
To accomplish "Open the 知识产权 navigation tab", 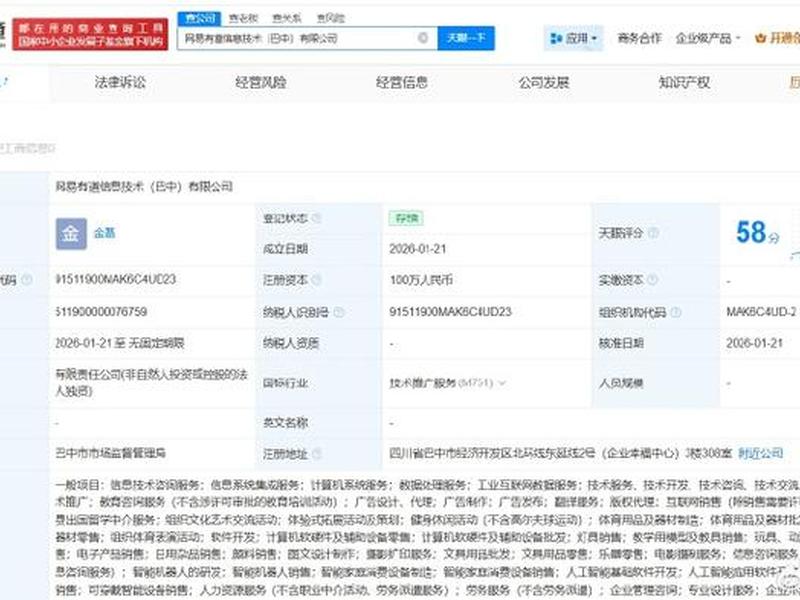I will click(684, 82).
